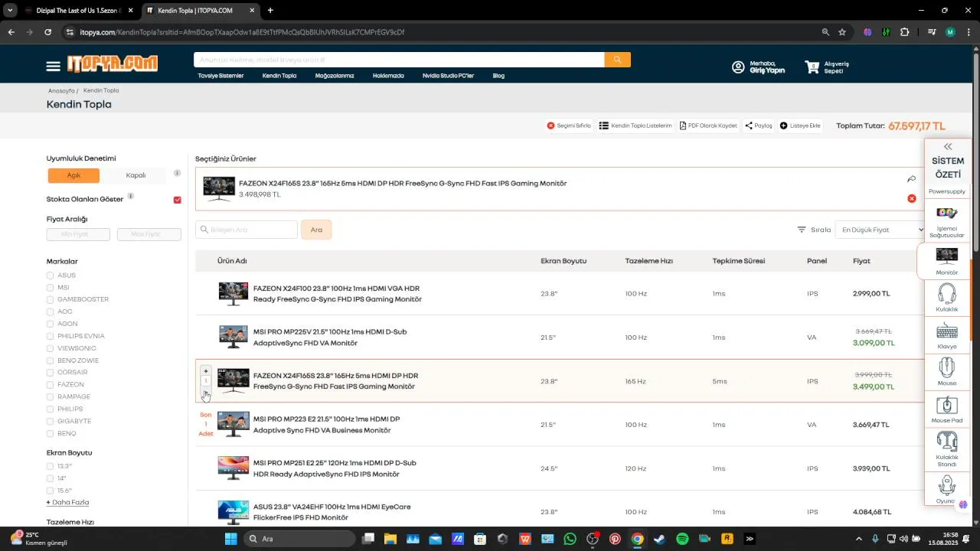980x551 pixels.
Task: Check the FAZEON brand filter
Action: pyautogui.click(x=50, y=385)
